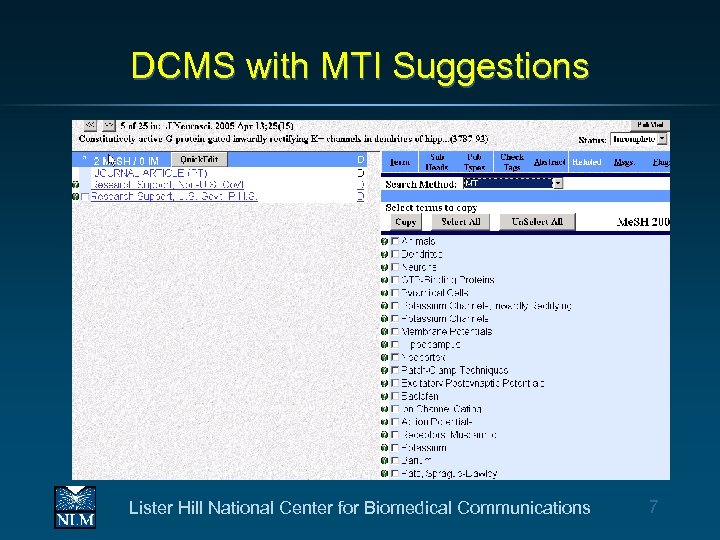
Task: Switch to the Related tab
Action: click(x=587, y=162)
